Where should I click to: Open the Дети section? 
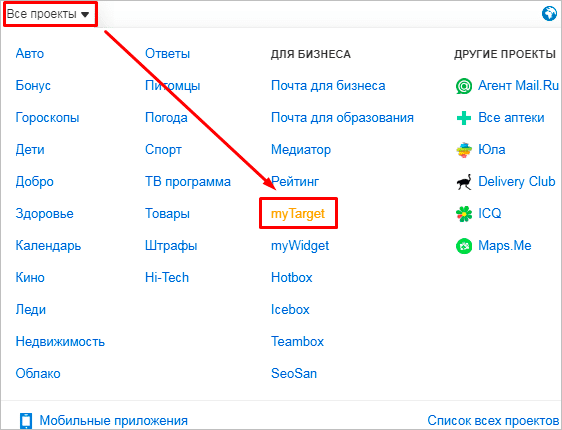pos(30,149)
